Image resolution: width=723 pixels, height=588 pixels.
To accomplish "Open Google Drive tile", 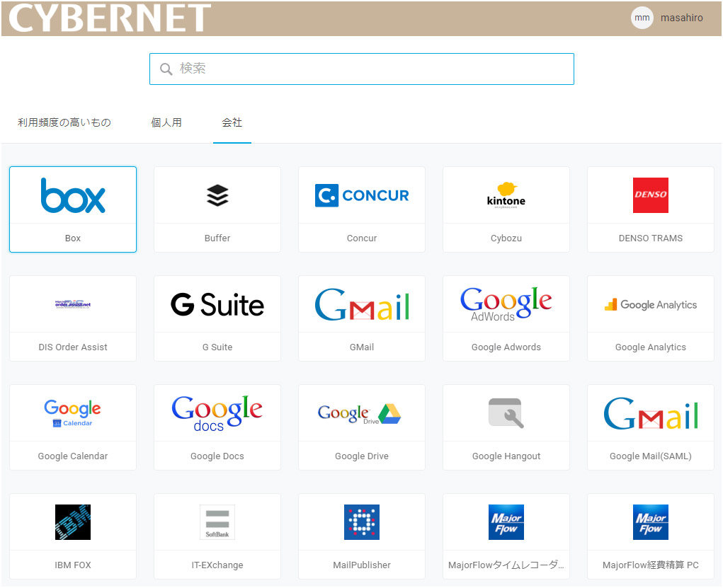I will coord(362,427).
